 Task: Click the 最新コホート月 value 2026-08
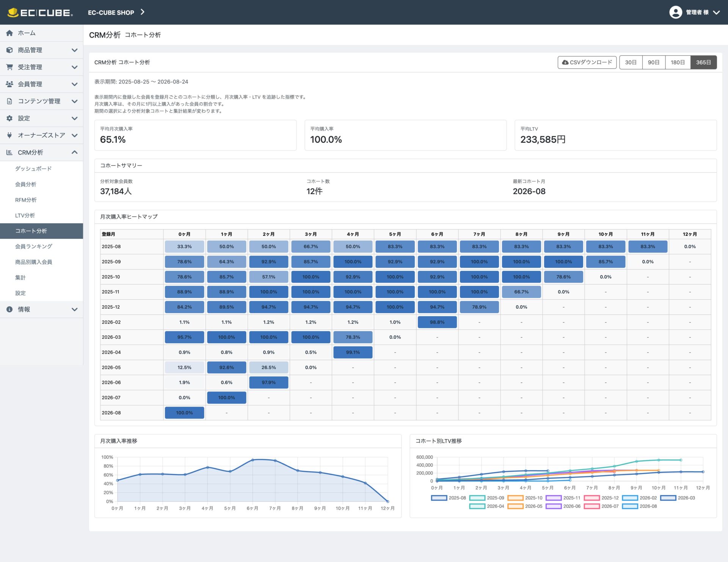tap(529, 191)
